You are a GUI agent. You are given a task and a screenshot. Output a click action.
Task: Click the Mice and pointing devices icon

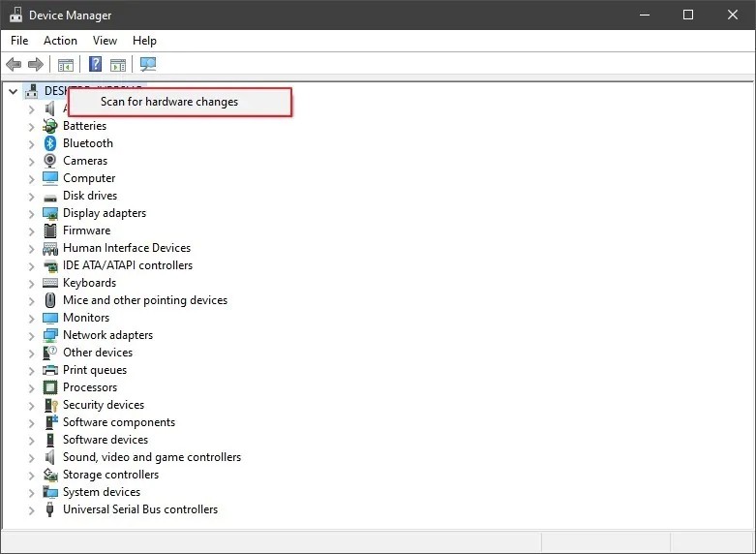tap(50, 300)
